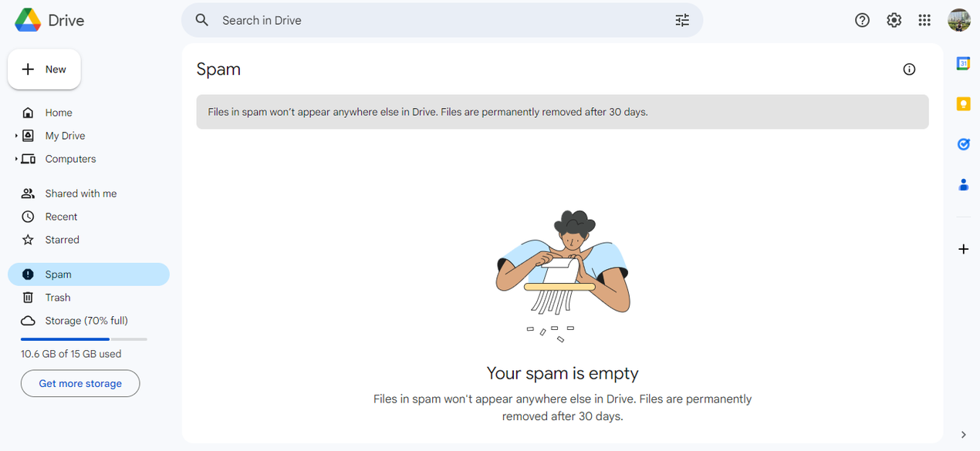980x451 pixels.
Task: Open the Settings gear icon
Action: click(894, 21)
